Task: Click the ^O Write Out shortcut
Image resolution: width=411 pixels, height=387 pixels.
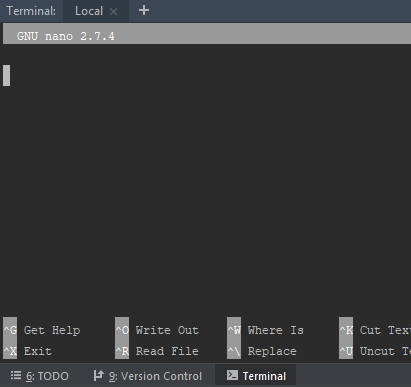Action: [x=157, y=330]
